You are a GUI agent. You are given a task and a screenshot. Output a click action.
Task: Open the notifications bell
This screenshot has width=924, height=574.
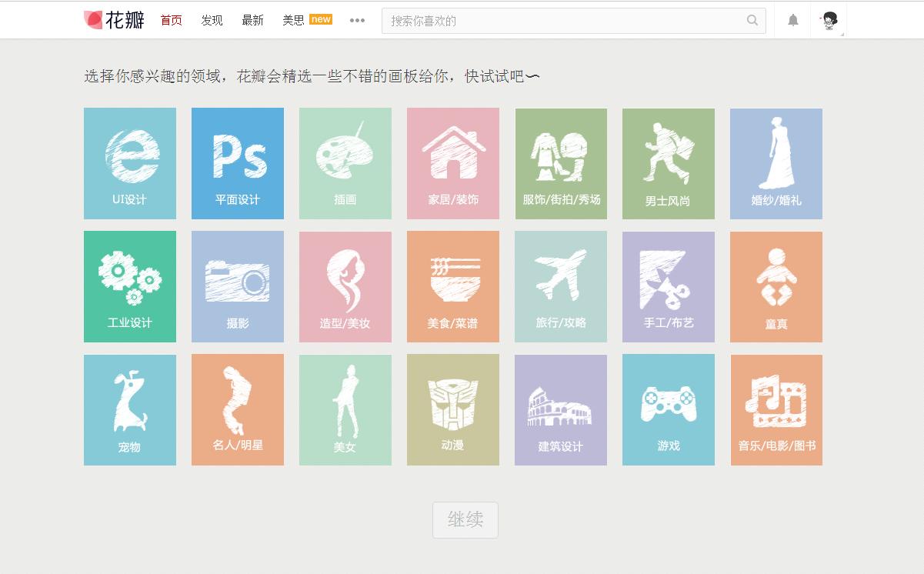coord(792,21)
